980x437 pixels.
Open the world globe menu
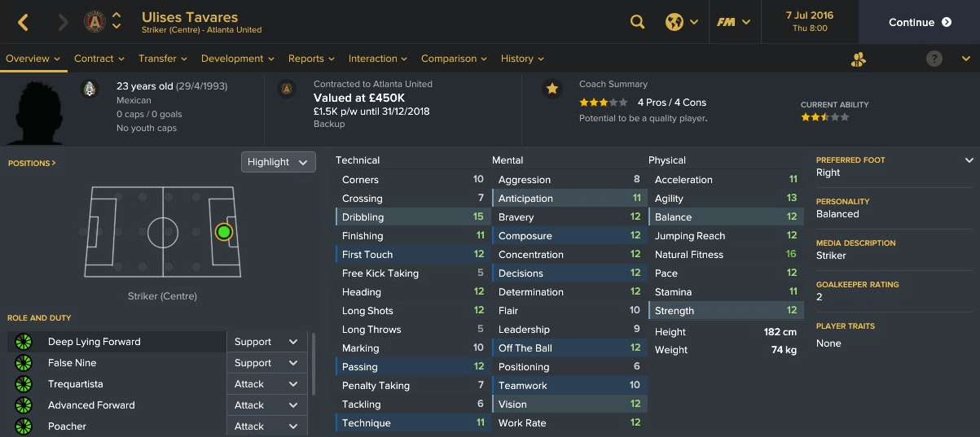pyautogui.click(x=682, y=22)
